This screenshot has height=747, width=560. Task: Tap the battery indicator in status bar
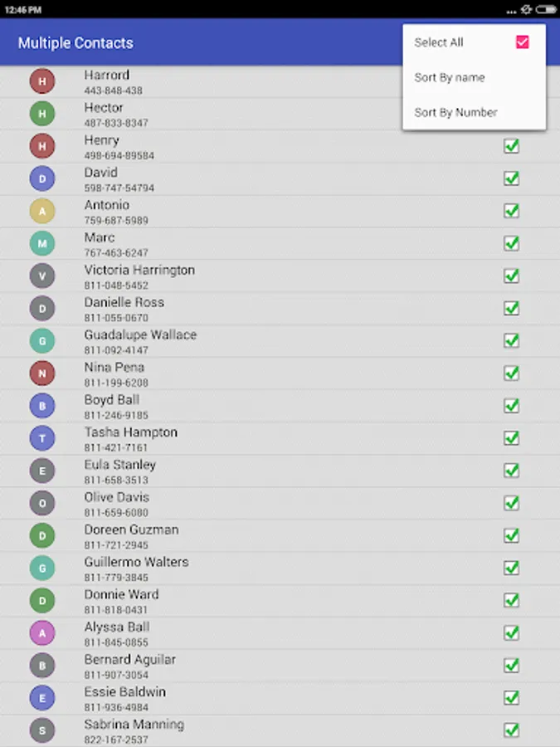(546, 9)
